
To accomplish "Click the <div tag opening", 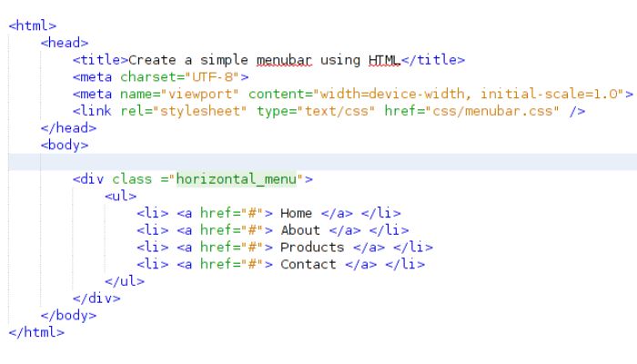I will point(88,179).
